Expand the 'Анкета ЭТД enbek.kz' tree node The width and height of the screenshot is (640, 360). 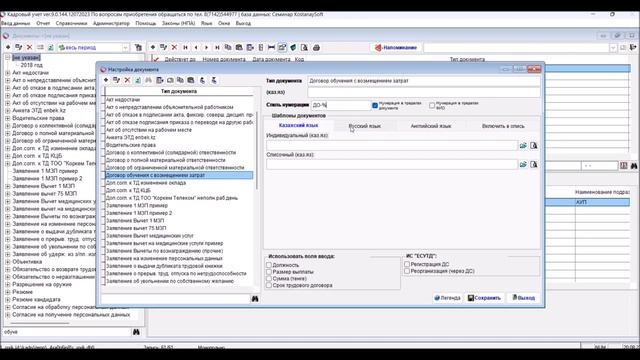(7, 111)
